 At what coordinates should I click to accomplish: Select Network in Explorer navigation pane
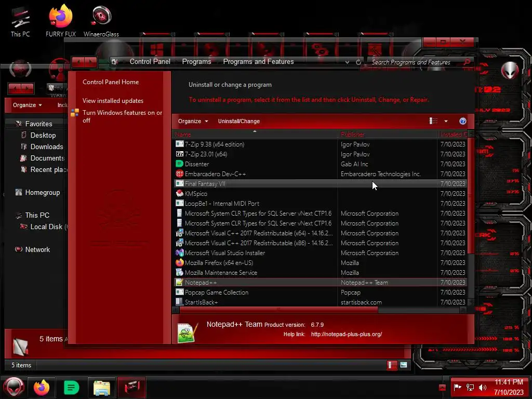click(37, 250)
